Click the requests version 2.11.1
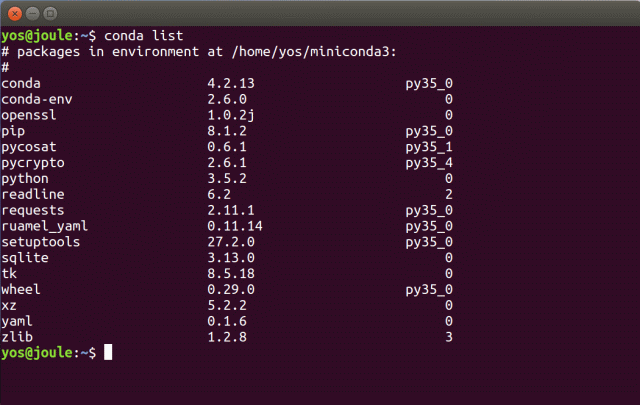 230,210
